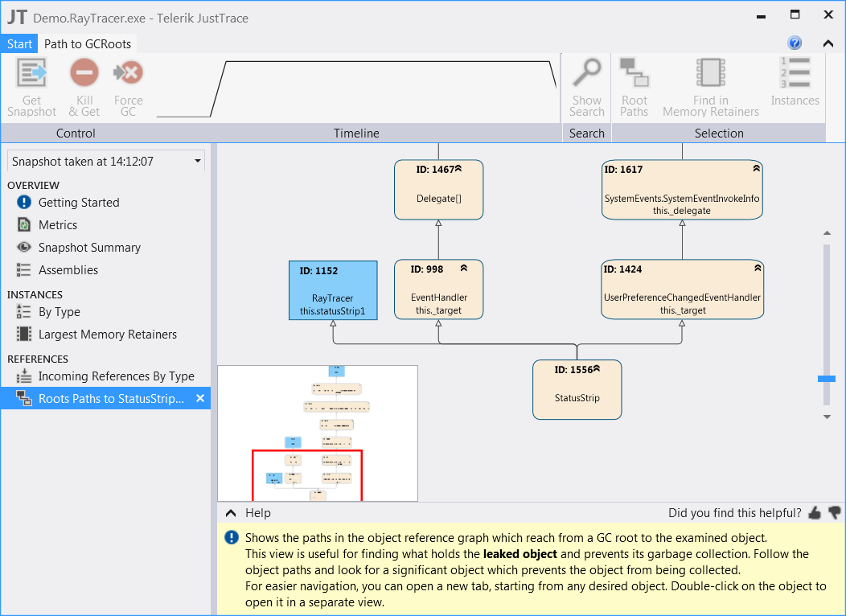
Task: Click the zoom slider down arrow
Action: [x=827, y=417]
